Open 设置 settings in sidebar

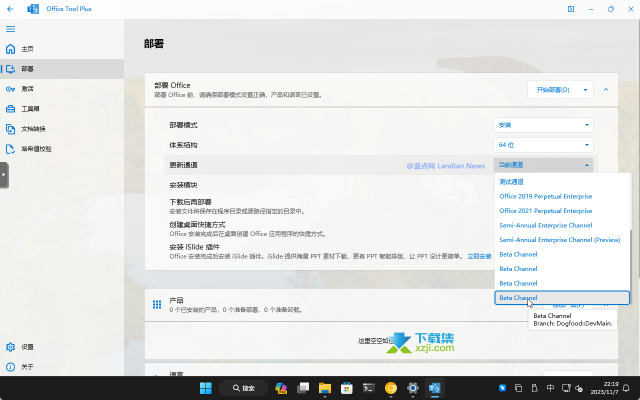tap(62, 347)
